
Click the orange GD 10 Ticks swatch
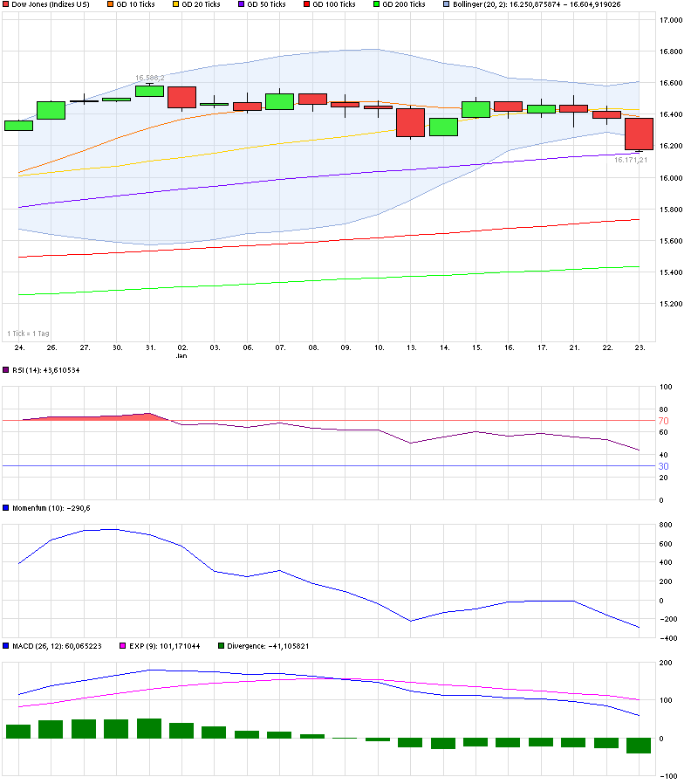pyautogui.click(x=111, y=4)
